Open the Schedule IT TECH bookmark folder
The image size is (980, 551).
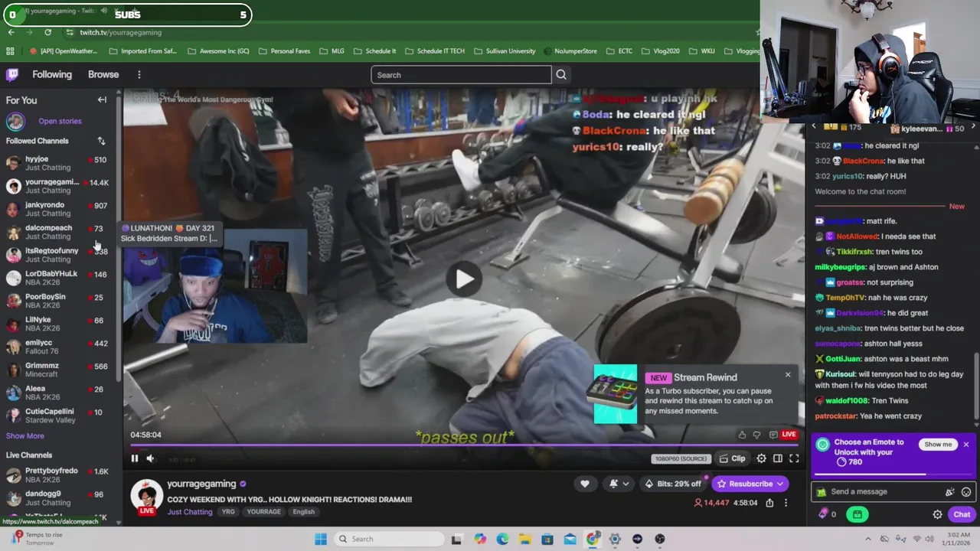coord(434,51)
